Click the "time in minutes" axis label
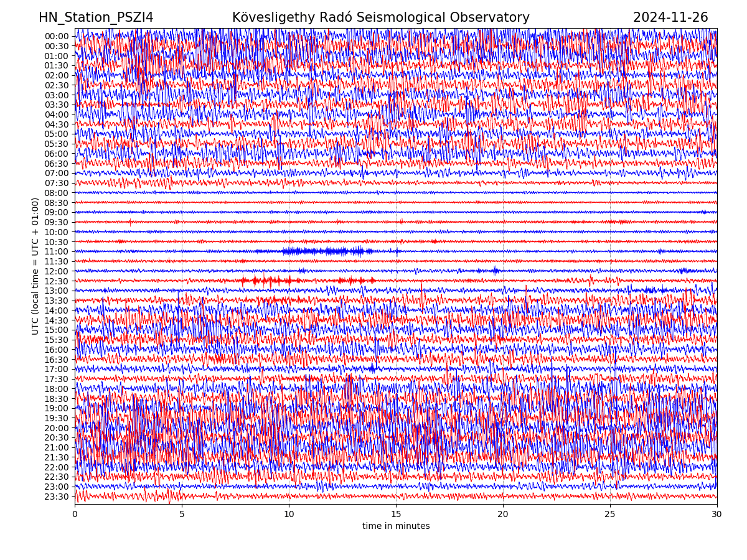The image size is (747, 560). (396, 526)
